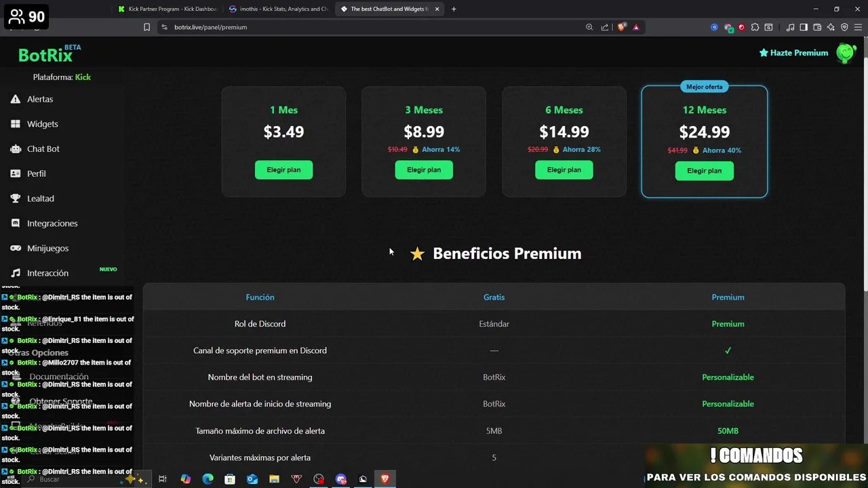Select Chat Bot in the sidebar menu

pyautogui.click(x=43, y=149)
